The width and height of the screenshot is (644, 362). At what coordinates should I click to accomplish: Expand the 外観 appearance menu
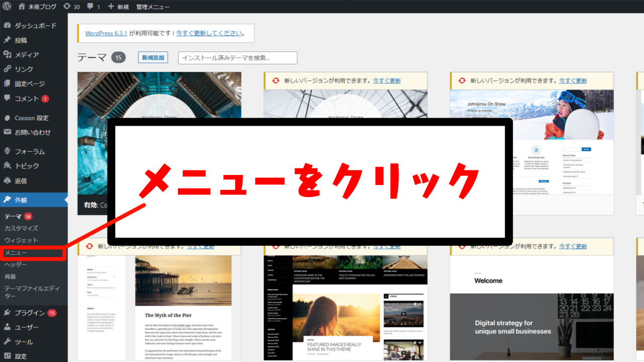point(21,200)
